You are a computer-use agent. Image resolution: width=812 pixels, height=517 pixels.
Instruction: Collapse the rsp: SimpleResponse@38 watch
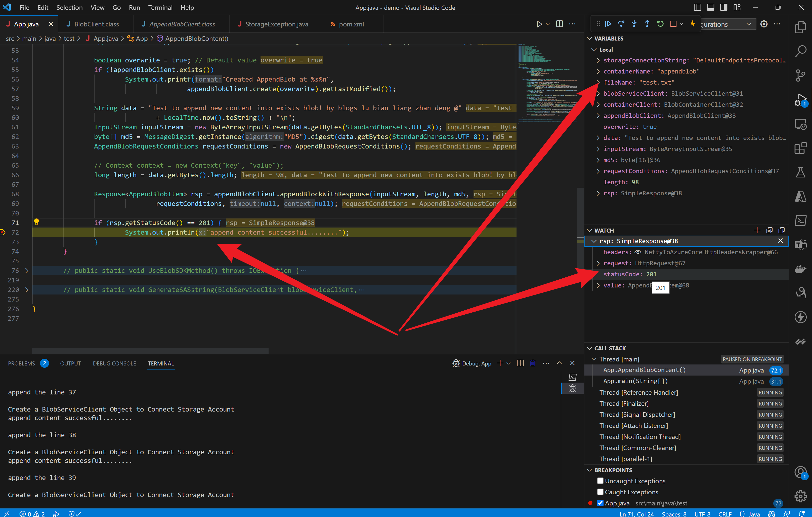tap(594, 241)
